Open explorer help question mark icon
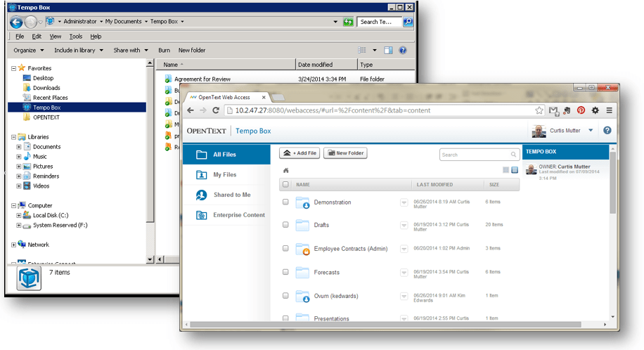 (x=403, y=50)
